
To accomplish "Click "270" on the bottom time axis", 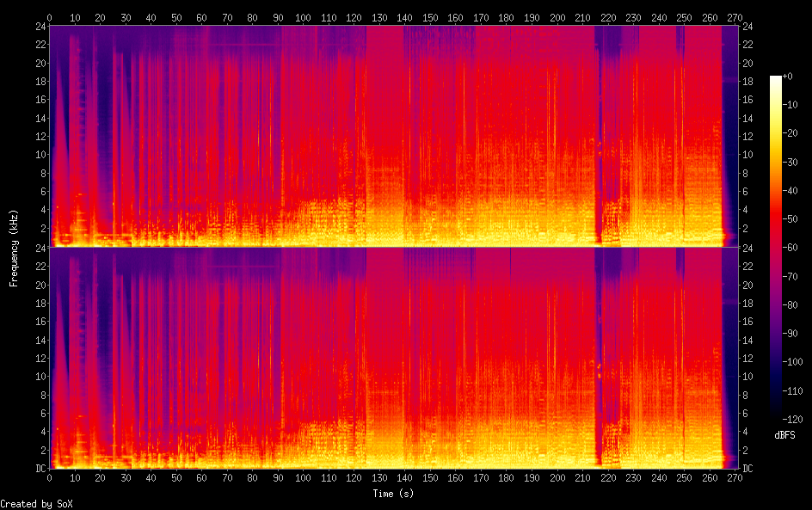I will coord(735,478).
